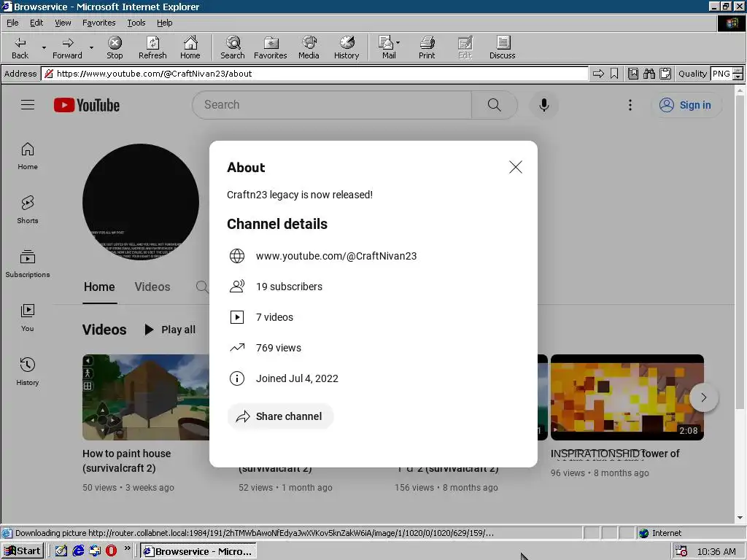Open the View menu
747x560 pixels.
(63, 23)
